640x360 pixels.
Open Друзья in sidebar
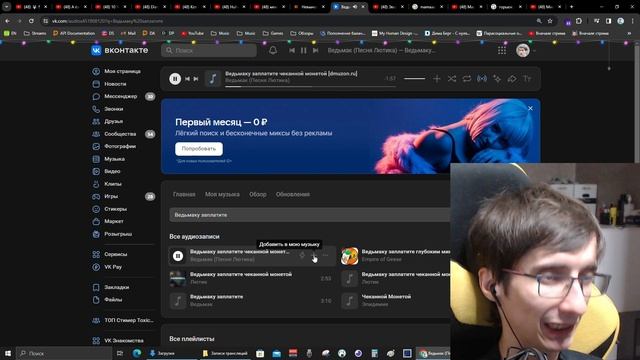point(113,121)
